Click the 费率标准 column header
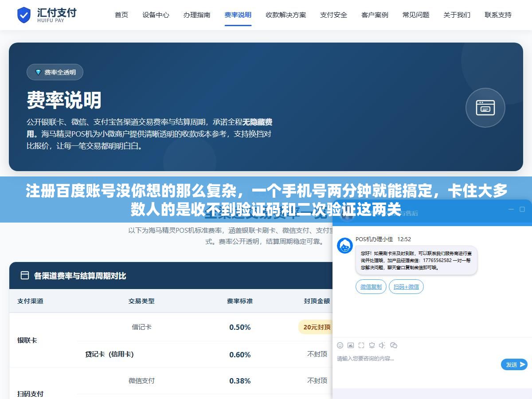This screenshot has width=532, height=399. click(240, 301)
